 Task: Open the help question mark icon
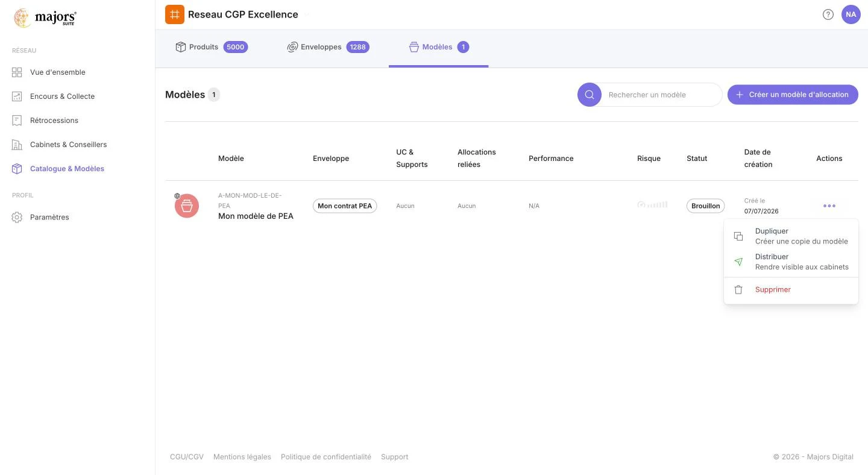(x=828, y=14)
